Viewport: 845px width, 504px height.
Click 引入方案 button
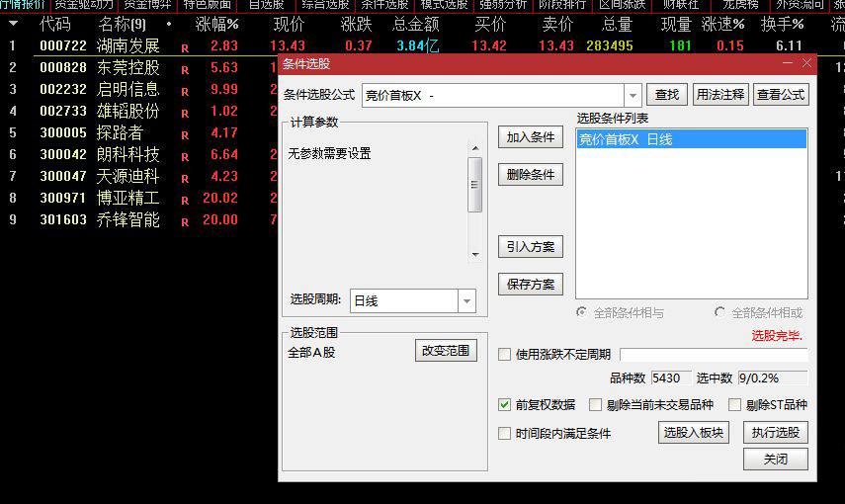tap(531, 246)
